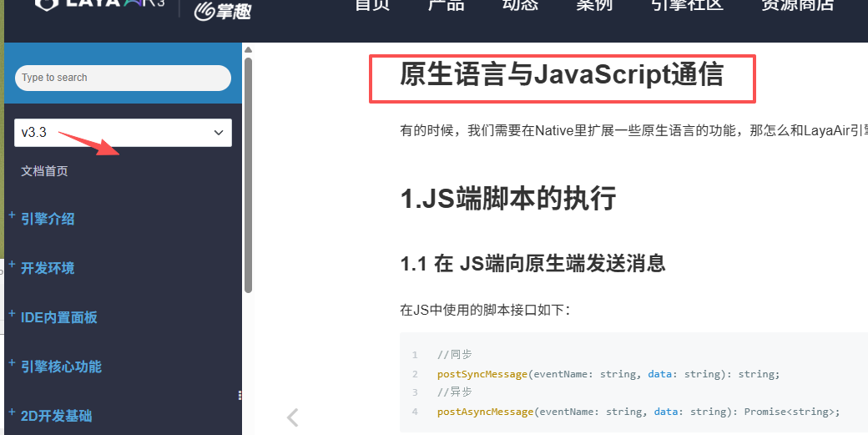
Task: Open the v3.3 version dropdown
Action: (123, 132)
